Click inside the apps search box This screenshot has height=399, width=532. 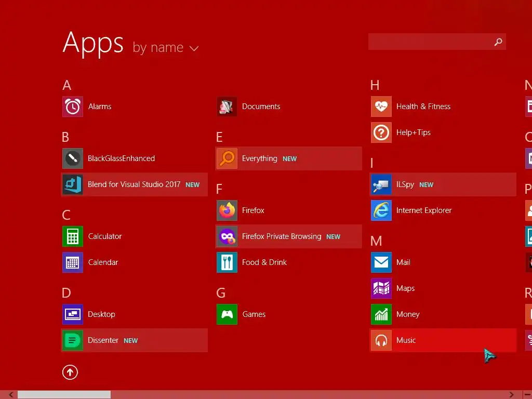point(437,42)
